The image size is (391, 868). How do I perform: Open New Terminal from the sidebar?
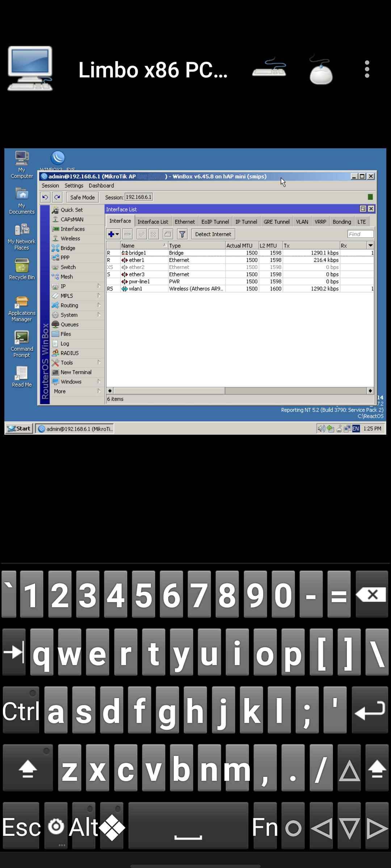(76, 372)
